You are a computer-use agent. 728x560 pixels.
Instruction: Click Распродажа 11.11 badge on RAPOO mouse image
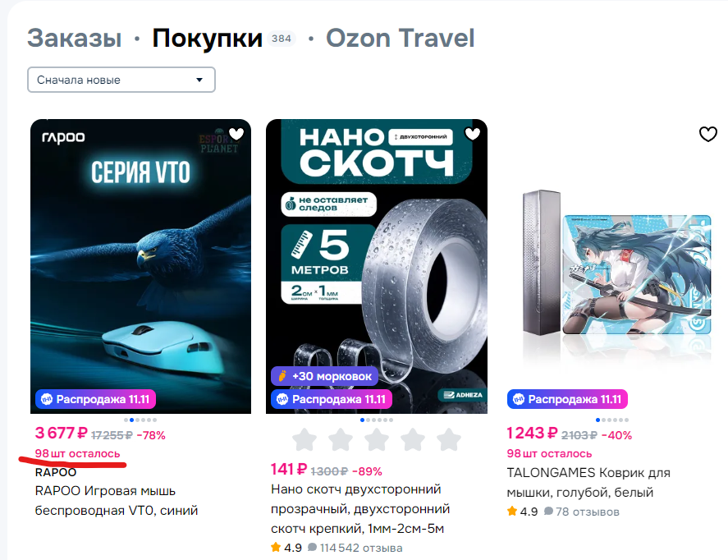pos(96,399)
